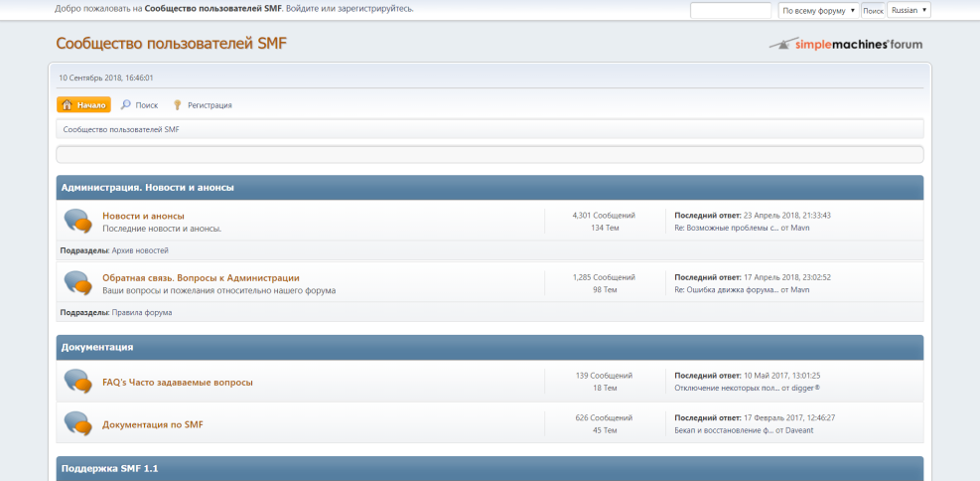This screenshot has height=481, width=980.
Task: Click the magnifier icon next to Поиск
Action: pos(126,104)
